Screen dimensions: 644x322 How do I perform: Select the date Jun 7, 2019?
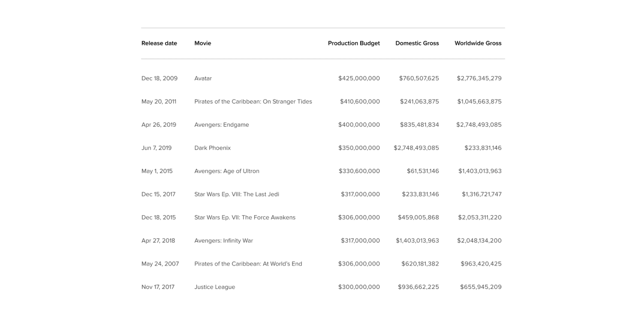pyautogui.click(x=156, y=148)
